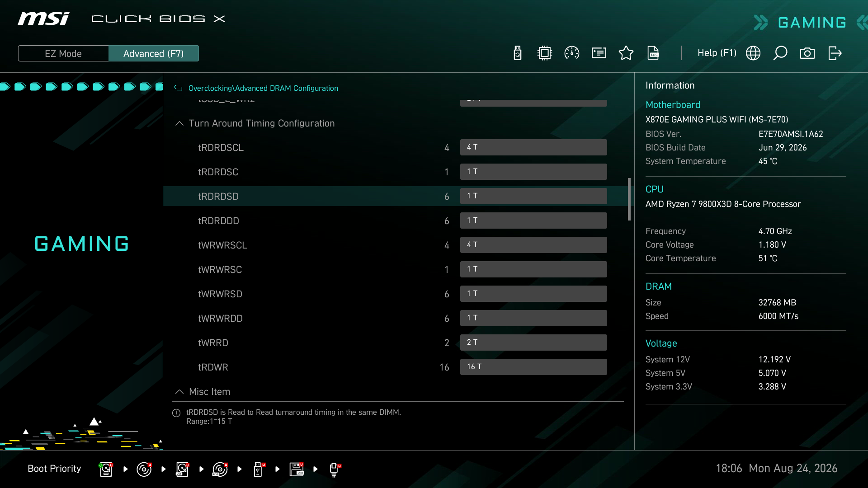
Task: Open Favorites with the star icon
Action: (x=626, y=53)
